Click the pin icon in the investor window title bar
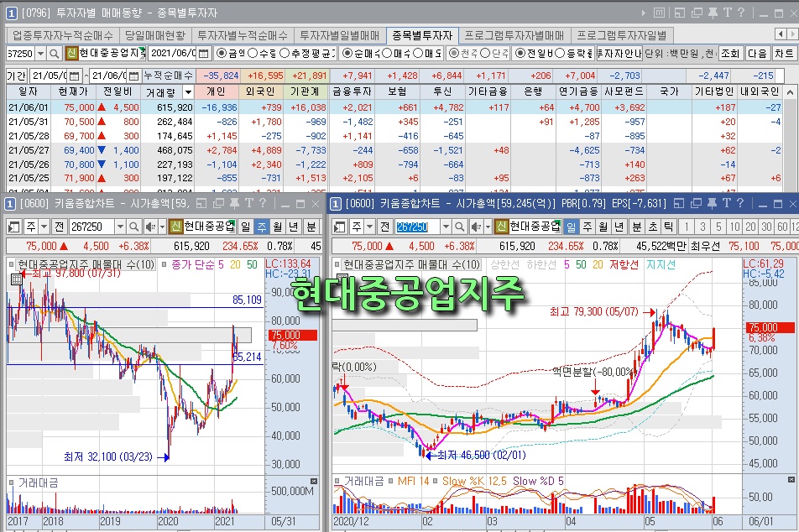This screenshot has height=532, width=799. [713, 13]
